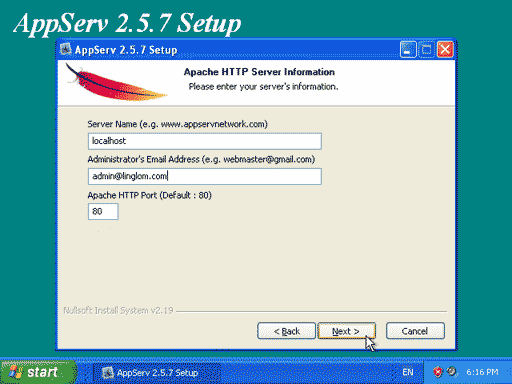The height and width of the screenshot is (384, 512).
Task: Click the Apache HTTP Port (Default : 80) label
Action: tap(149, 195)
